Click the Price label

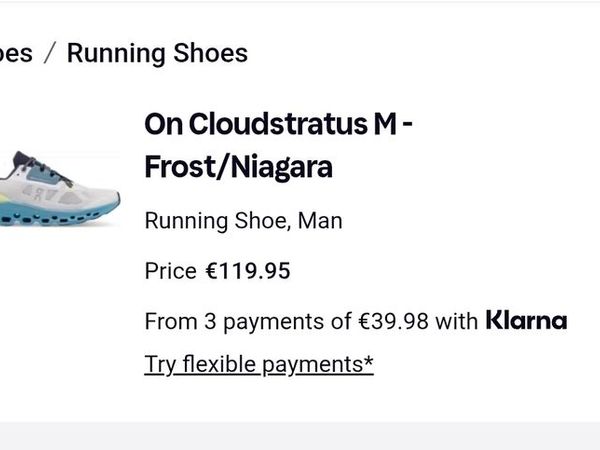click(170, 270)
